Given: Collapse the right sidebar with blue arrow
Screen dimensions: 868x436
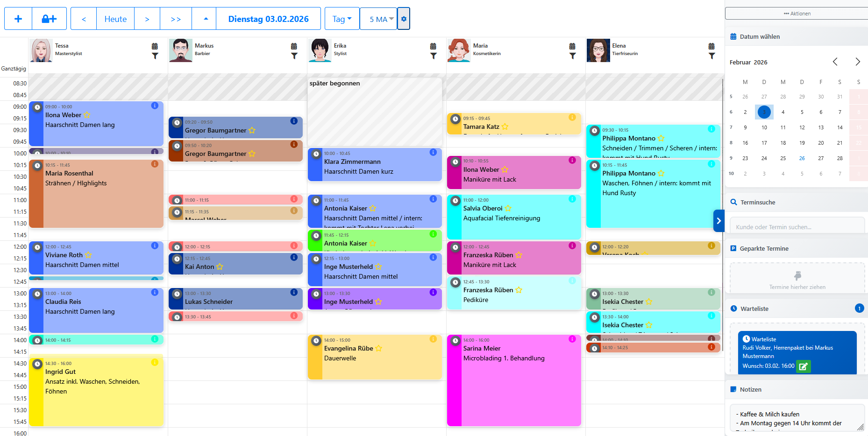Looking at the screenshot, I should (x=719, y=221).
